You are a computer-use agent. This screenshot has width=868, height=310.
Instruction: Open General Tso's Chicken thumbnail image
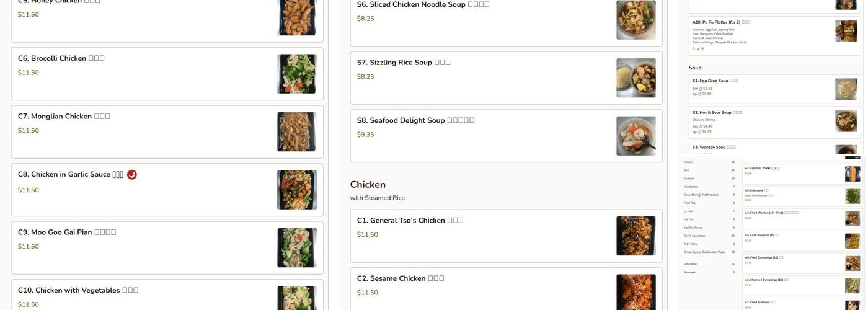coord(635,236)
